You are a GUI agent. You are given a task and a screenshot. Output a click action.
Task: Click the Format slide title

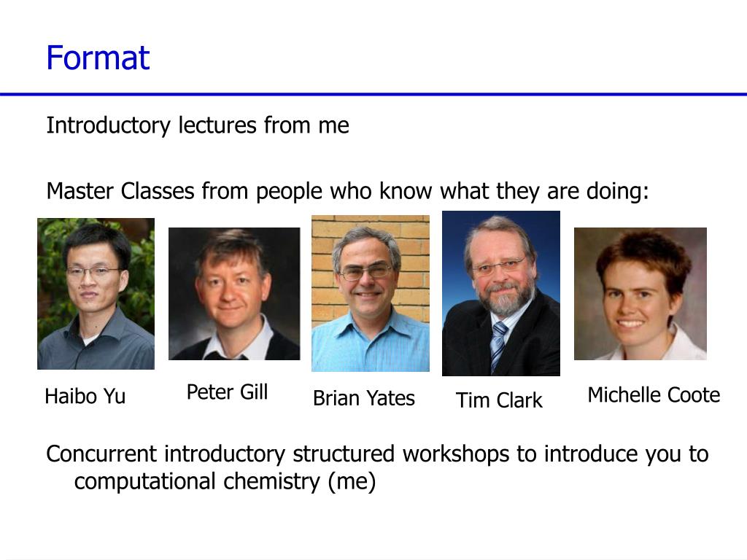98,58
